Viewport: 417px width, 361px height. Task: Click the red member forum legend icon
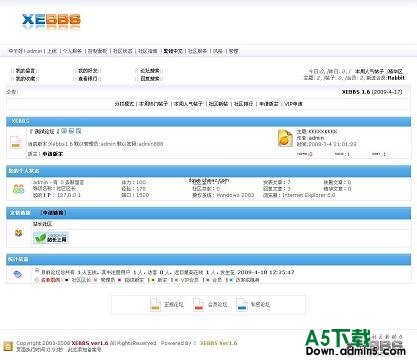[199, 304]
